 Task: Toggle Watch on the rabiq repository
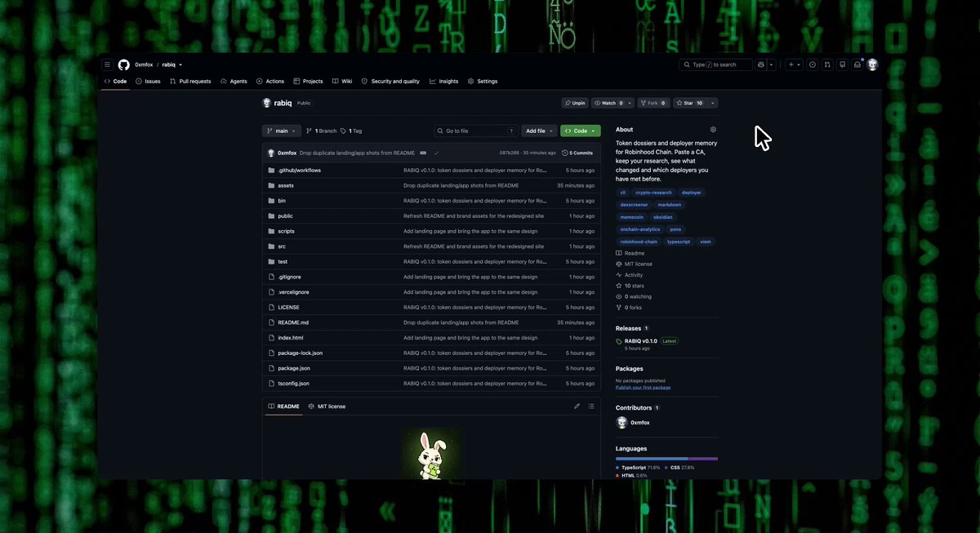[x=608, y=103]
